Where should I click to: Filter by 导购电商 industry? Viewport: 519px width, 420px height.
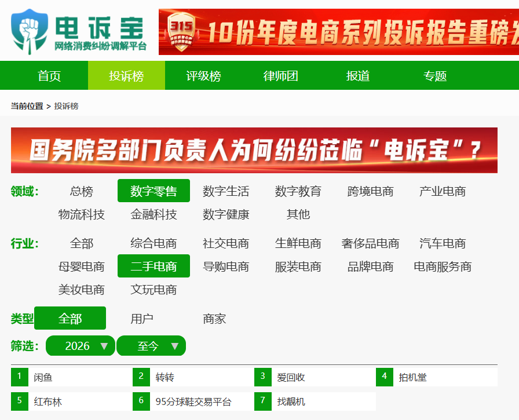pyautogui.click(x=226, y=266)
